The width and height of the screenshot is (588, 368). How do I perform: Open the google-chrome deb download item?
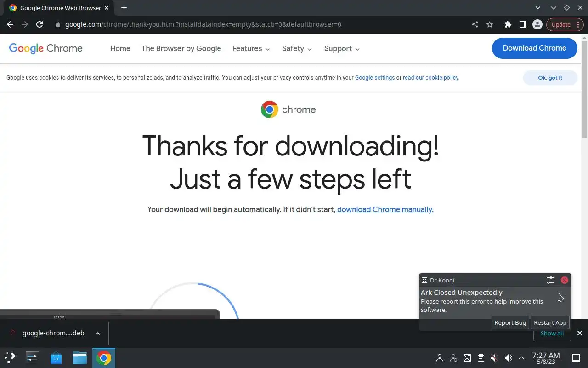click(48, 333)
